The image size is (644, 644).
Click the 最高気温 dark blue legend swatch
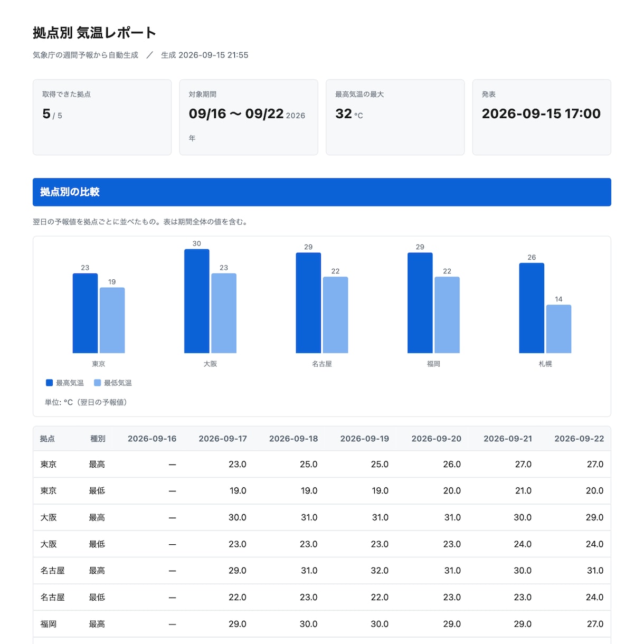tap(49, 383)
